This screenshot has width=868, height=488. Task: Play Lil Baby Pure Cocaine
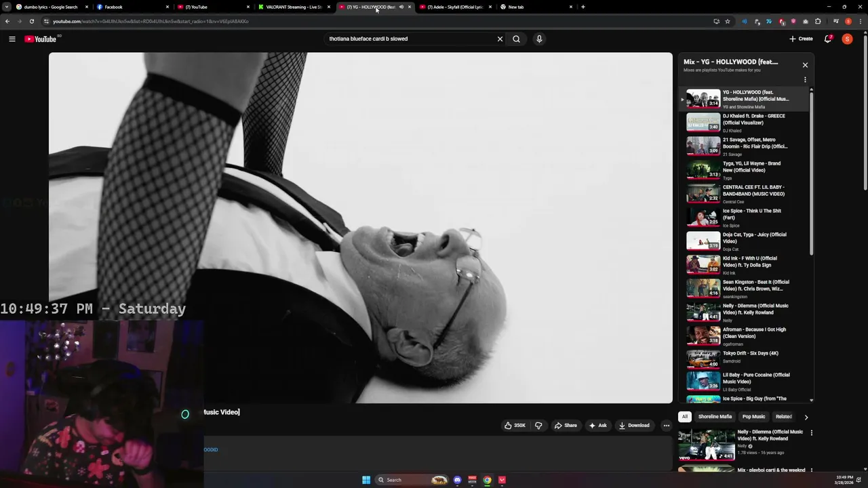point(745,381)
